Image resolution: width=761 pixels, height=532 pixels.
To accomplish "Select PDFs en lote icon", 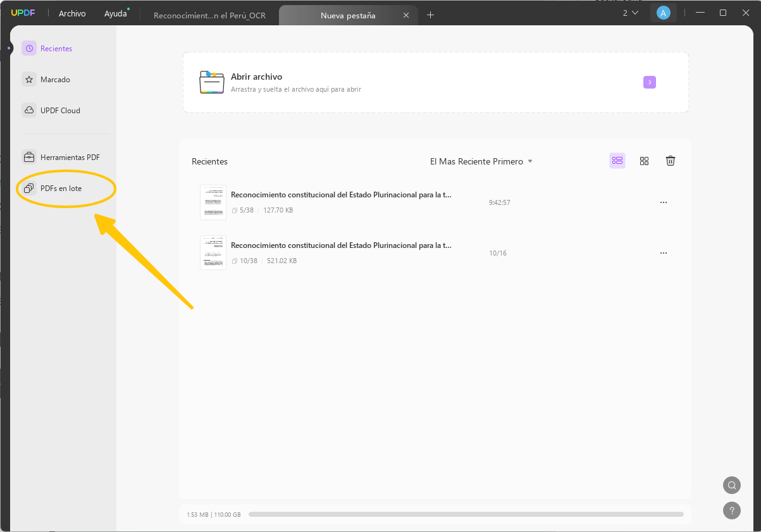I will 29,188.
